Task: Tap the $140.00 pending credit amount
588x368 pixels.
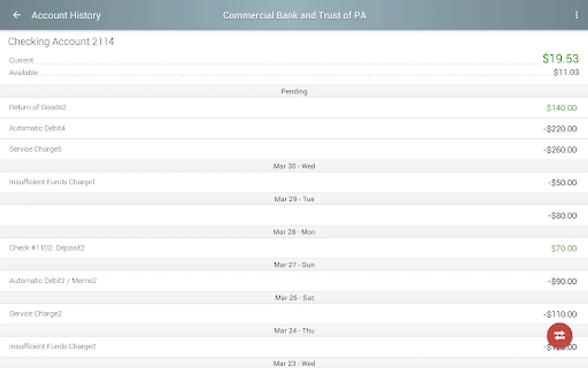Action: tap(561, 108)
